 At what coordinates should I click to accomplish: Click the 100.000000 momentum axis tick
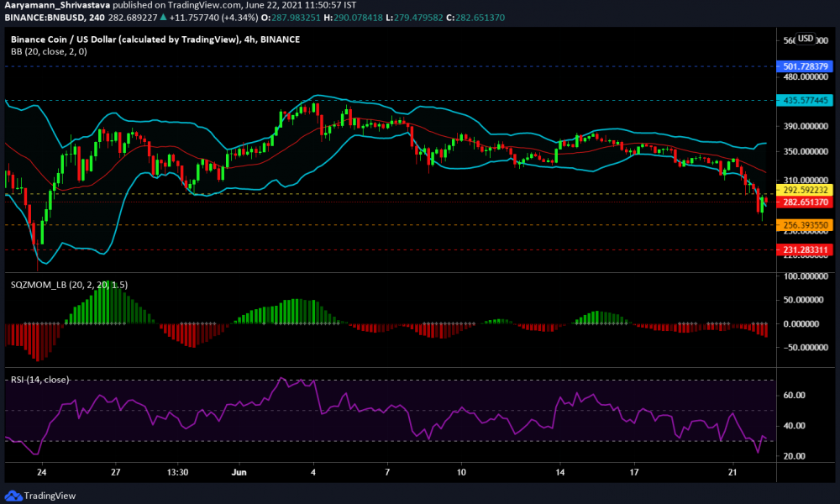(806, 276)
